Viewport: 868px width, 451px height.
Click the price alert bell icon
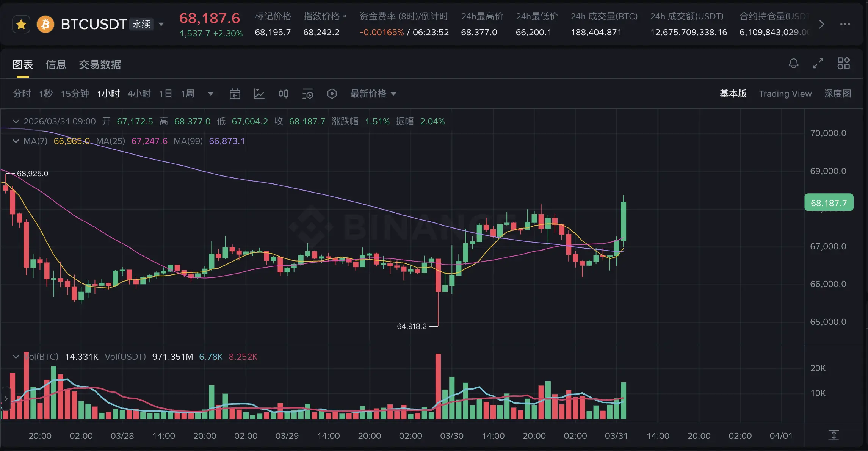pos(793,63)
